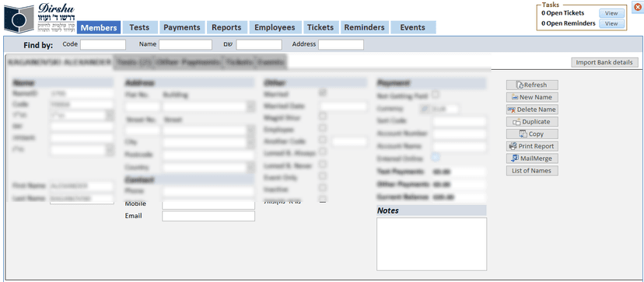The image size is (644, 282).
Task: Toggle the Maggid Shiur checkbox
Action: [x=323, y=117]
